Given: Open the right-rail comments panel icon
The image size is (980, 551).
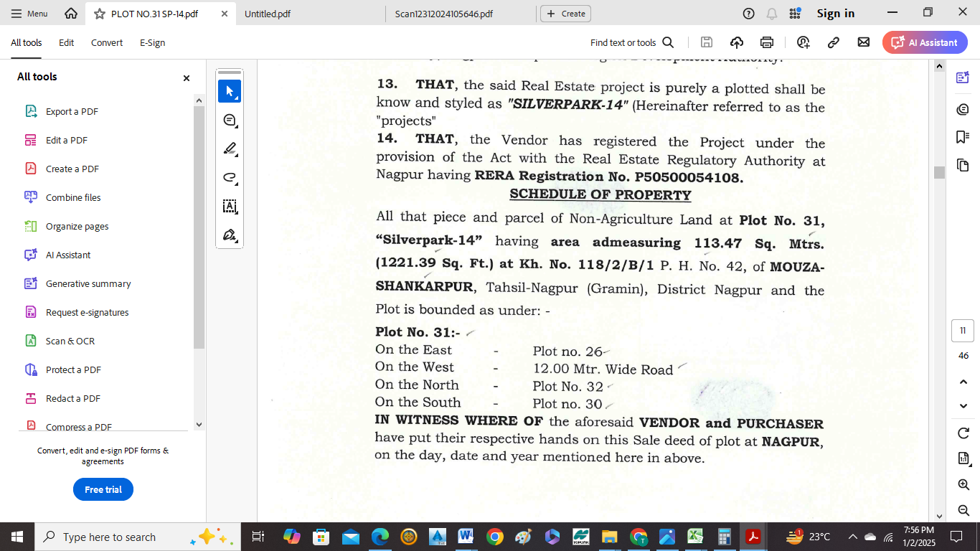Looking at the screenshot, I should coord(963,108).
